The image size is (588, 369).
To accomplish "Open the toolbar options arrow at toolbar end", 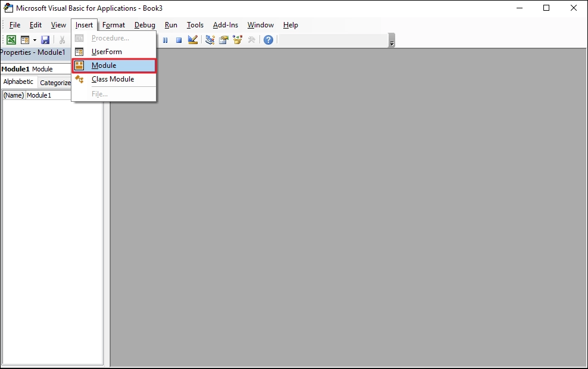I will 392,43.
